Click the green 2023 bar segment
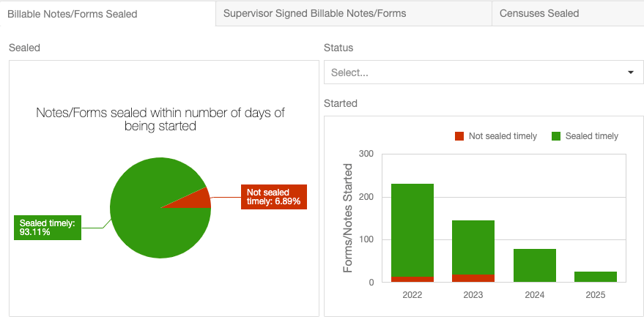Screen dimensions: 644x317 point(473,247)
